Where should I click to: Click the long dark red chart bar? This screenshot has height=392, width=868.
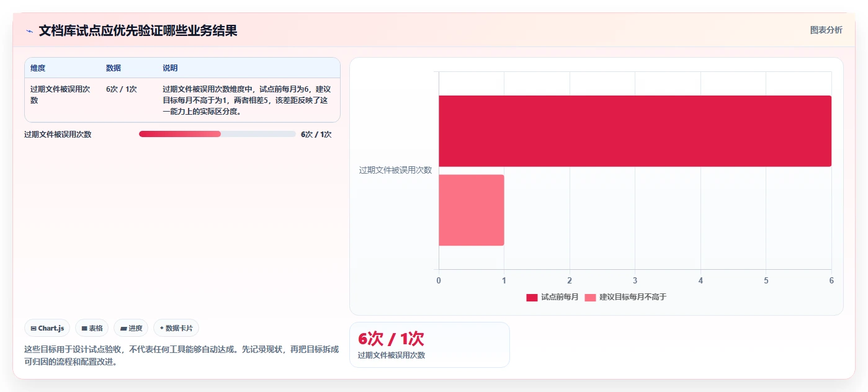[x=635, y=131]
